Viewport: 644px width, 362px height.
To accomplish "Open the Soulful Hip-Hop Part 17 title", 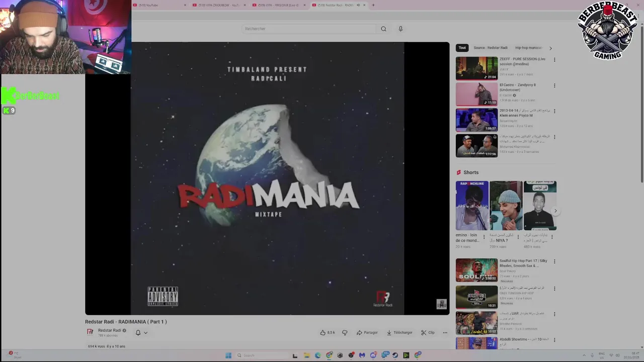I will pyautogui.click(x=523, y=263).
